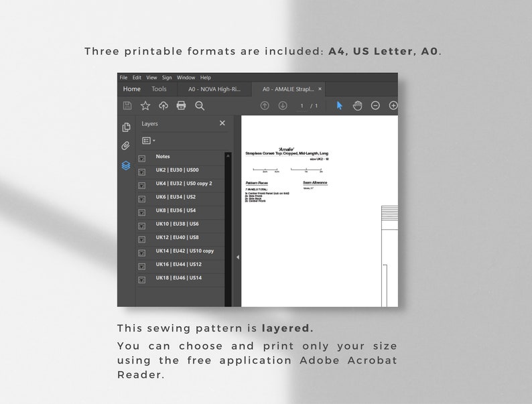
Task: Open Layers sidebar icon
Action: click(126, 165)
